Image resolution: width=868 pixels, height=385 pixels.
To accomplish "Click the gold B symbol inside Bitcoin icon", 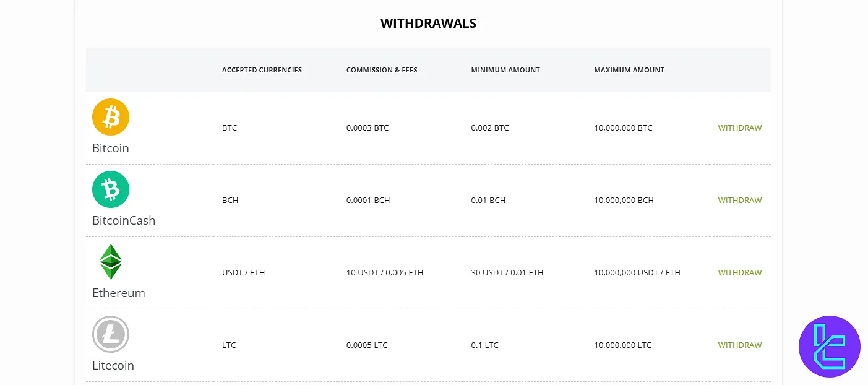I will 110,116.
